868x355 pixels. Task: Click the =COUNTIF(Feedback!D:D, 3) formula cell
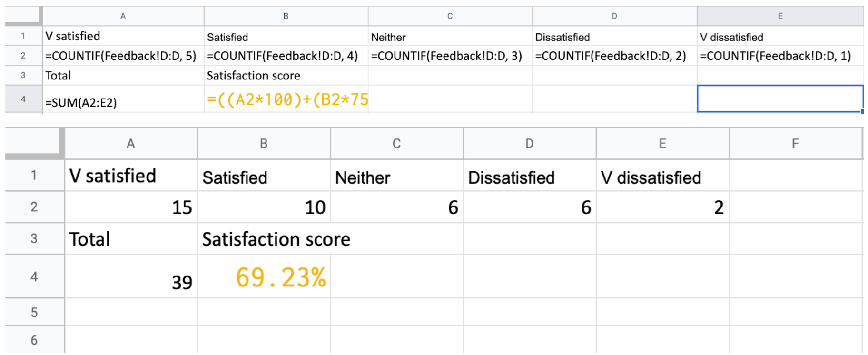click(449, 56)
